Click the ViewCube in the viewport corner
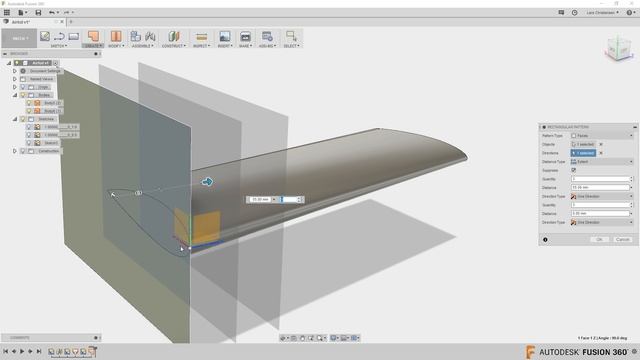This screenshot has width=640, height=360. (x=619, y=49)
